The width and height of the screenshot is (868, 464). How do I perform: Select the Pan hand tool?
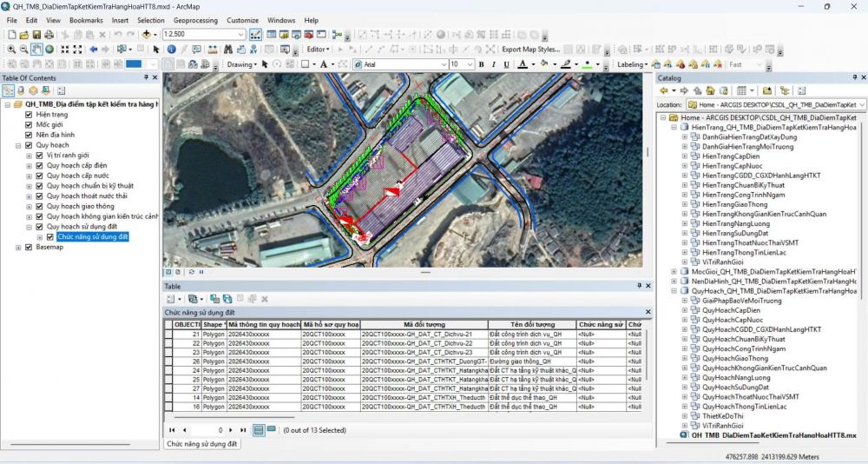point(36,50)
